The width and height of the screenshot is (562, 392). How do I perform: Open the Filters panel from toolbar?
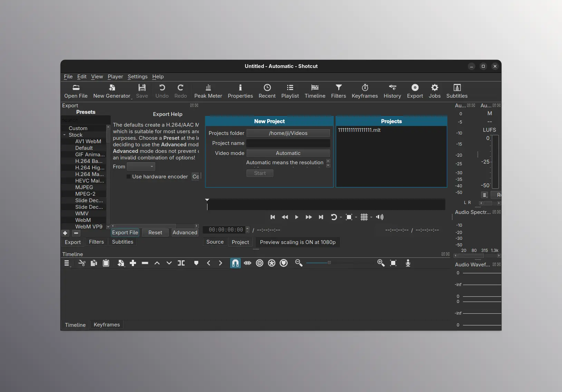[x=339, y=91]
